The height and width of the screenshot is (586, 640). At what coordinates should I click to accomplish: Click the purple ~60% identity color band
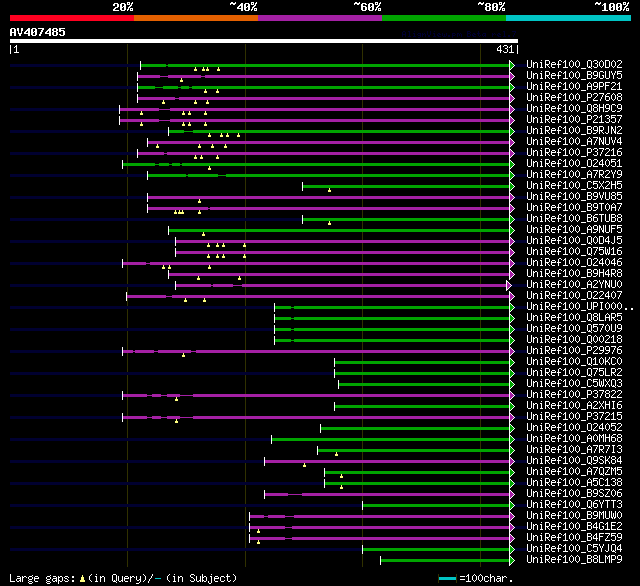pos(320,18)
